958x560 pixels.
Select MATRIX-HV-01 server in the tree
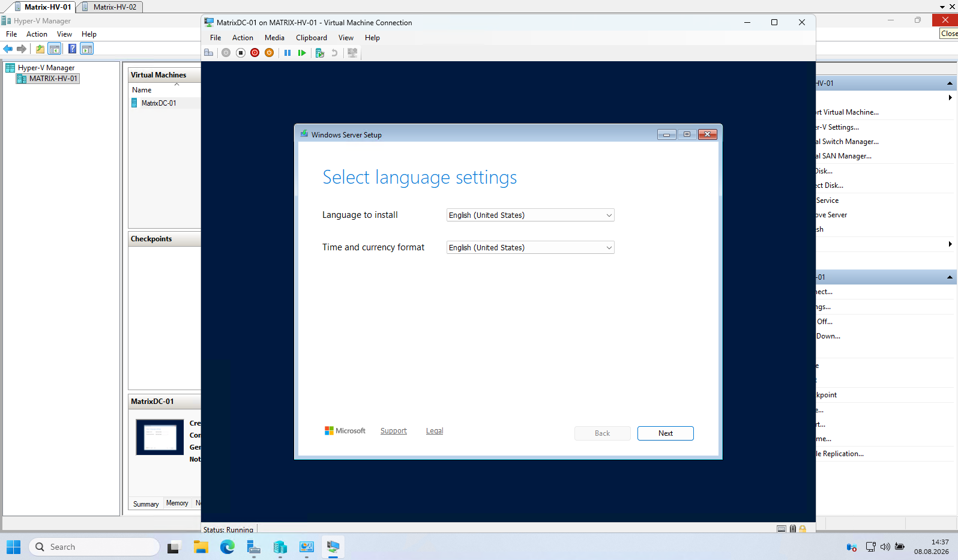pos(53,79)
